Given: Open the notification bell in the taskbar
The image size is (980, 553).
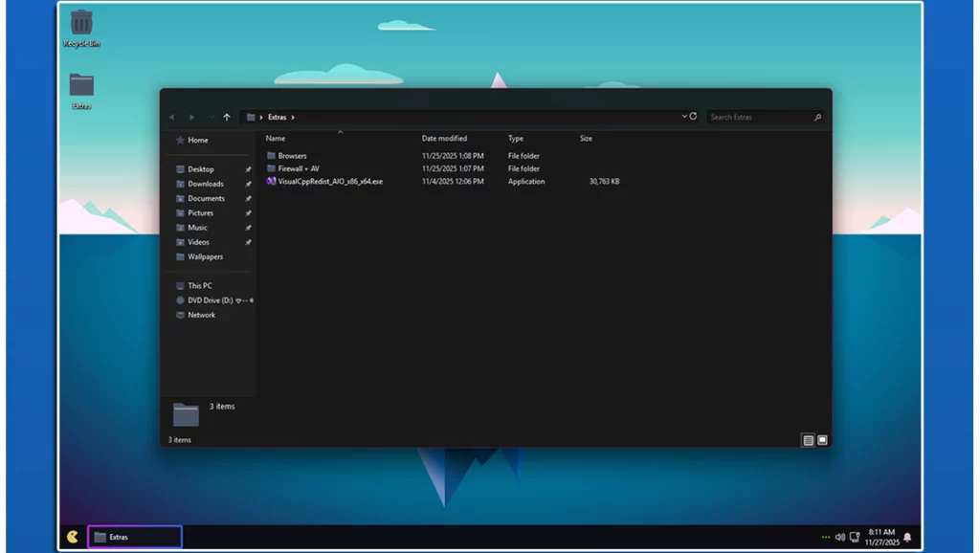Looking at the screenshot, I should click(907, 537).
